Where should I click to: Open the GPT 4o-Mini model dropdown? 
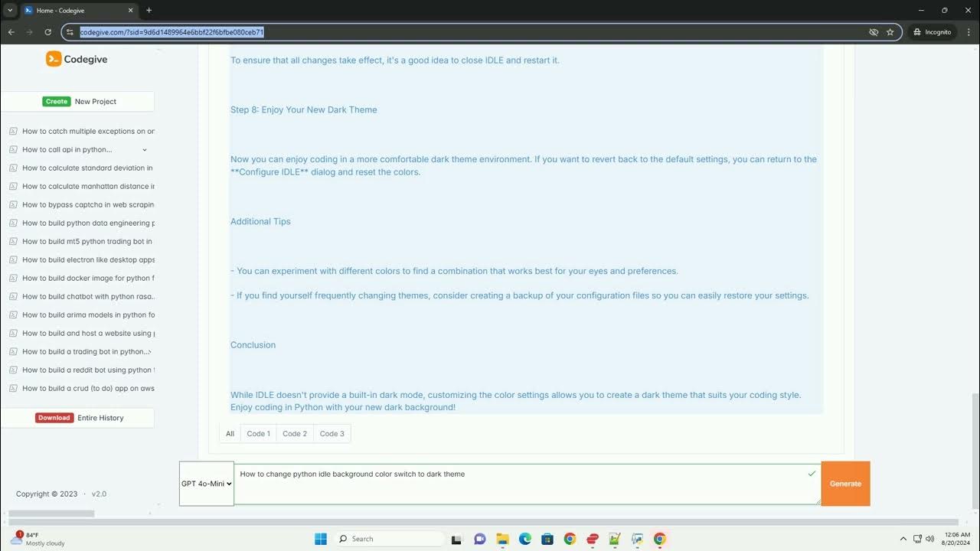coord(207,484)
